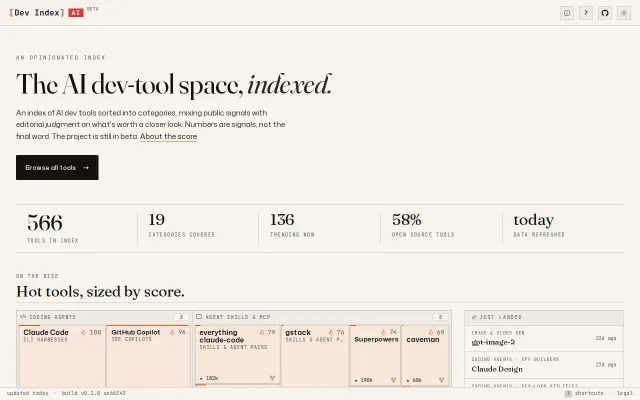The image size is (640, 400).
Task: Click the red AI badge in the logo
Action: (76, 13)
